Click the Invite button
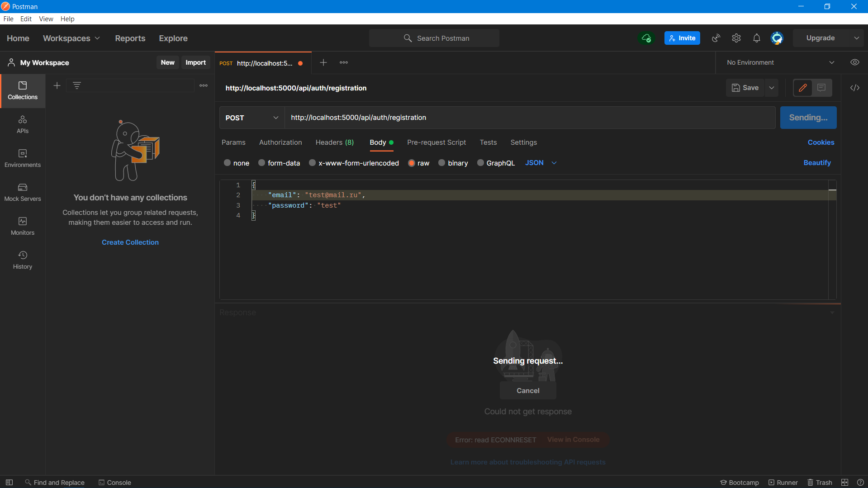Screen dimensions: 868x488 [682, 38]
